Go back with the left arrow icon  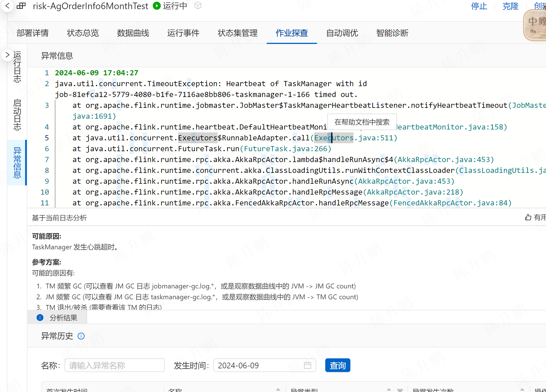click(x=7, y=6)
